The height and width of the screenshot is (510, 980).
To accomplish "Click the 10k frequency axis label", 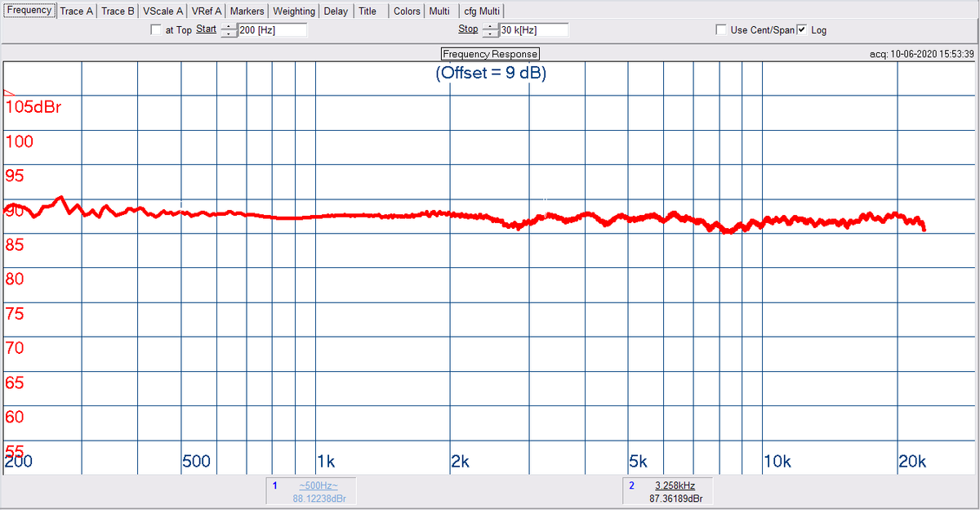I will (777, 461).
